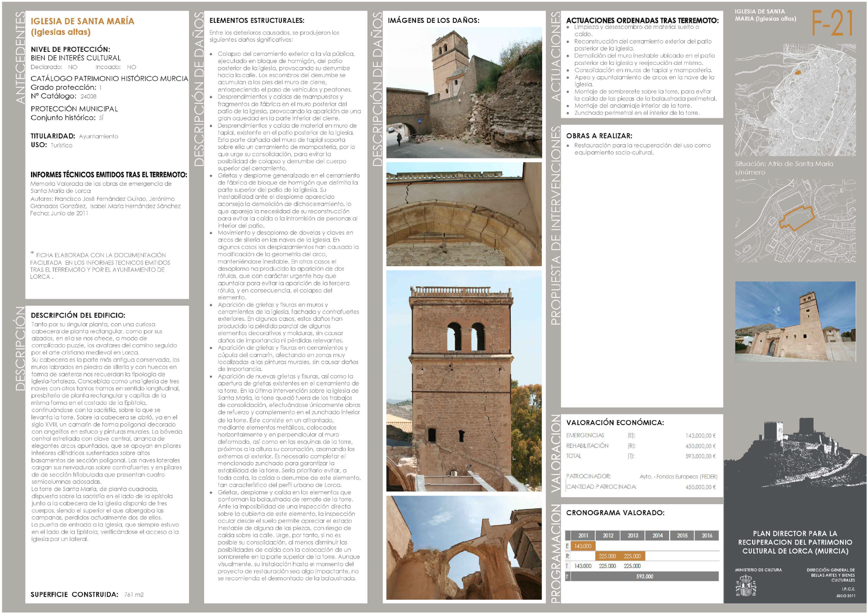Click the vertical ANTECEDENTES section label

point(20,58)
